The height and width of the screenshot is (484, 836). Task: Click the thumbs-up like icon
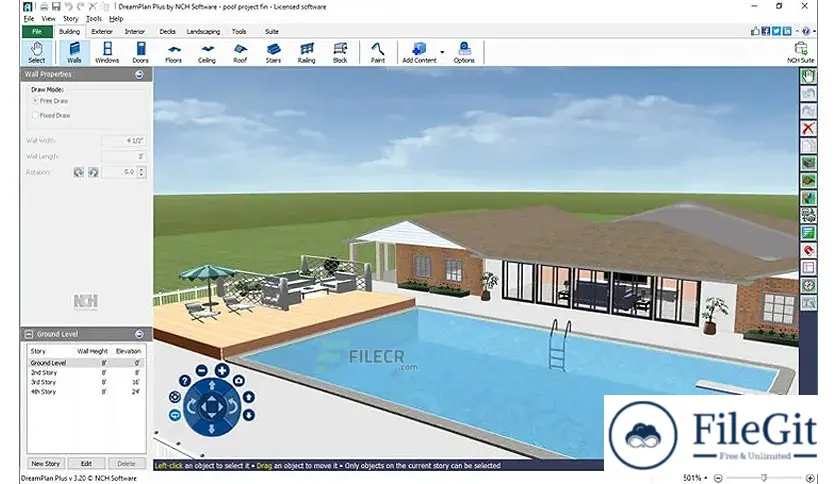pyautogui.click(x=755, y=31)
